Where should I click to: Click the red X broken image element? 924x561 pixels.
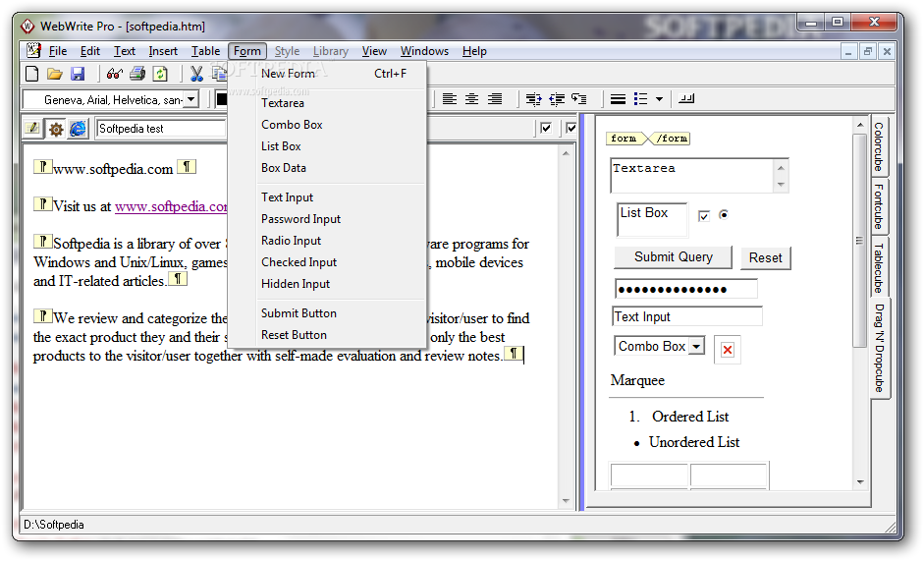(x=728, y=350)
